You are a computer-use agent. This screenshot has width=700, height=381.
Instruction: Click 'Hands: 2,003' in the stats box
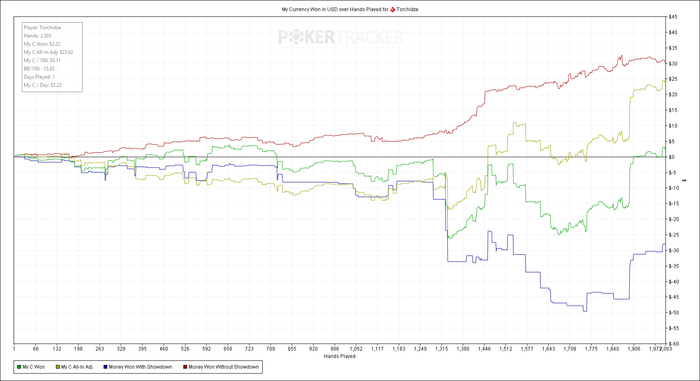tap(38, 36)
